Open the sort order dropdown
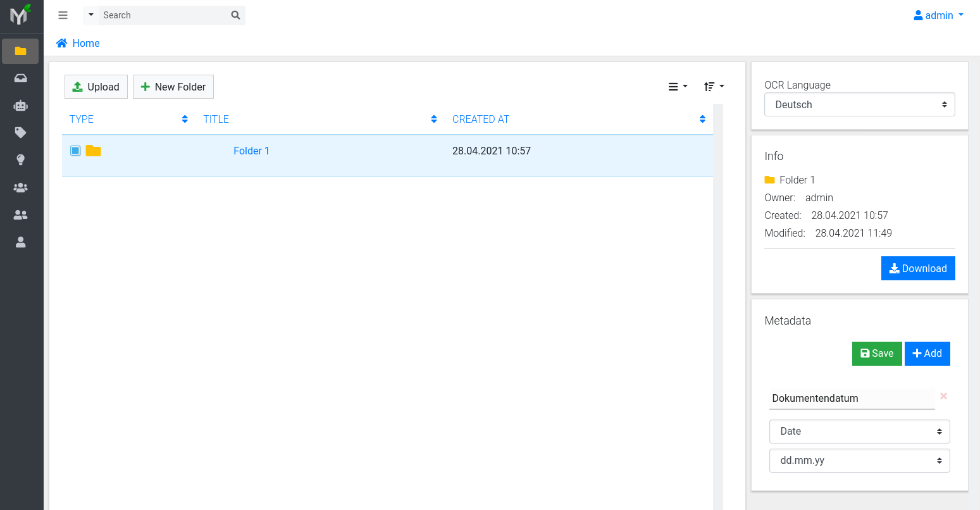980x510 pixels. tap(714, 87)
